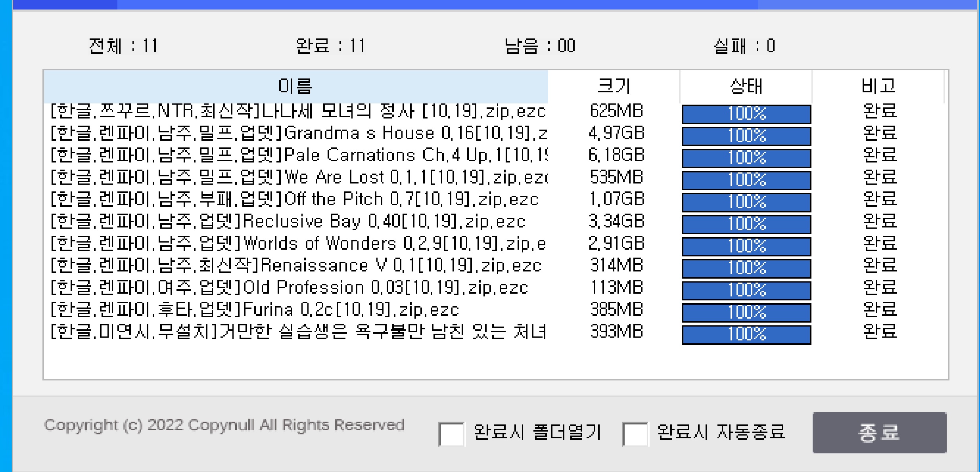Enable 완료시 폴더열기 checkbox
Image resolution: width=980 pixels, height=472 pixels.
tap(451, 434)
